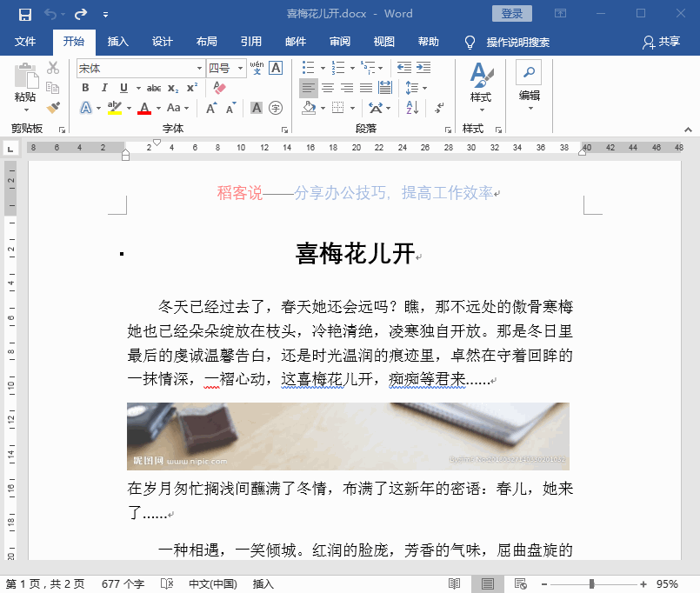Open the 字体 dialog launcher

[284, 130]
